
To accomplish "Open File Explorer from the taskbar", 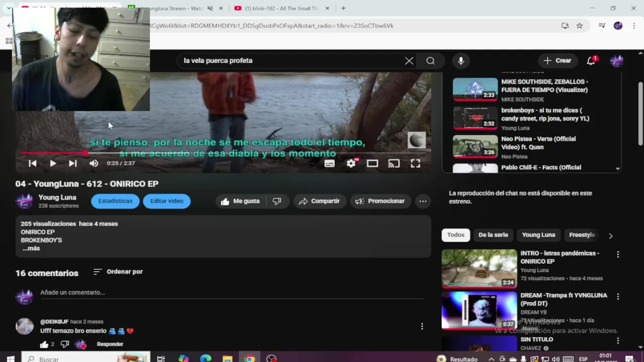I will click(227, 358).
